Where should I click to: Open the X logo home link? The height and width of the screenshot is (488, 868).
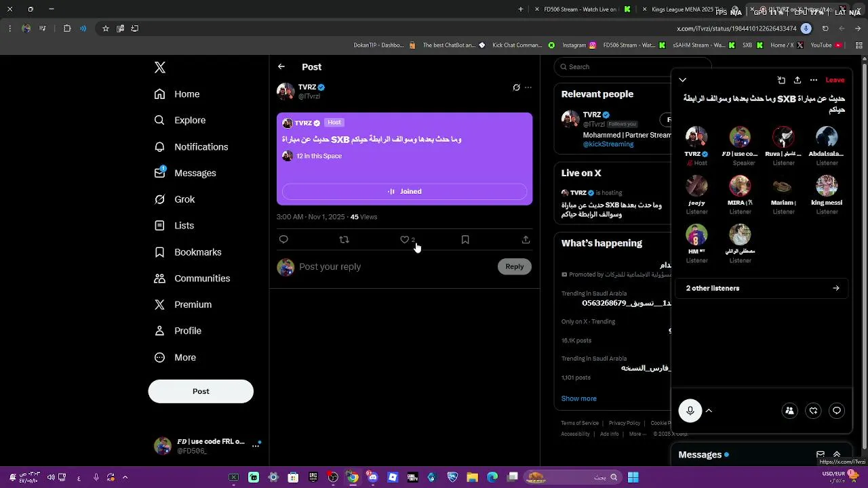(x=160, y=67)
